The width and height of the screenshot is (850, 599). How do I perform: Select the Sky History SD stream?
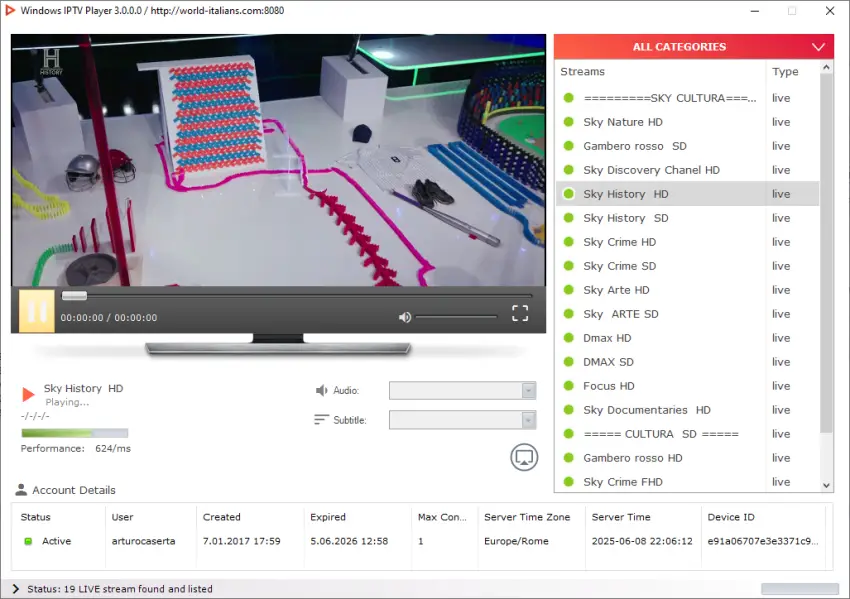[x=687, y=217]
